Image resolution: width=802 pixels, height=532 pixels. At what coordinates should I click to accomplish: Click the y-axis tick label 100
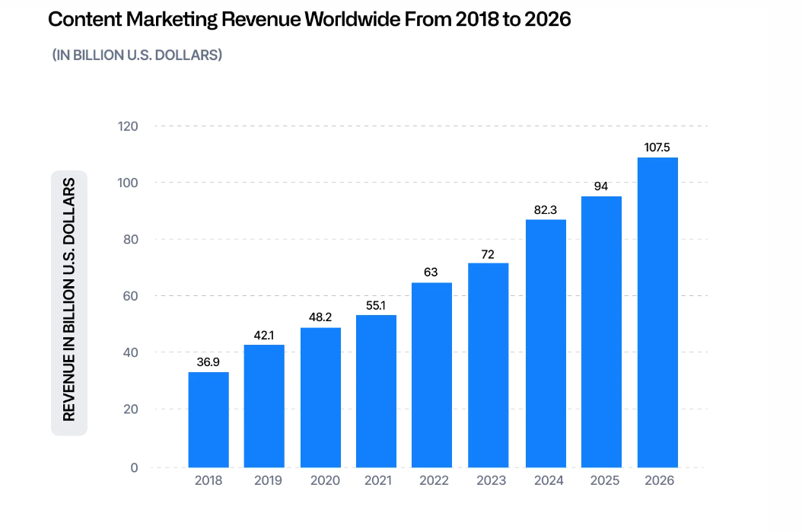click(128, 183)
